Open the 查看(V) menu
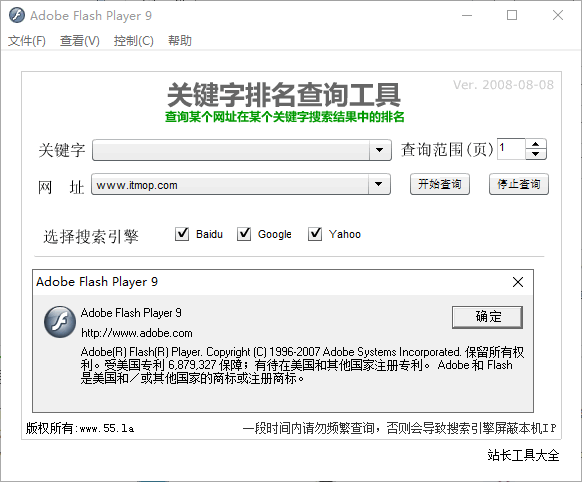 [80, 40]
